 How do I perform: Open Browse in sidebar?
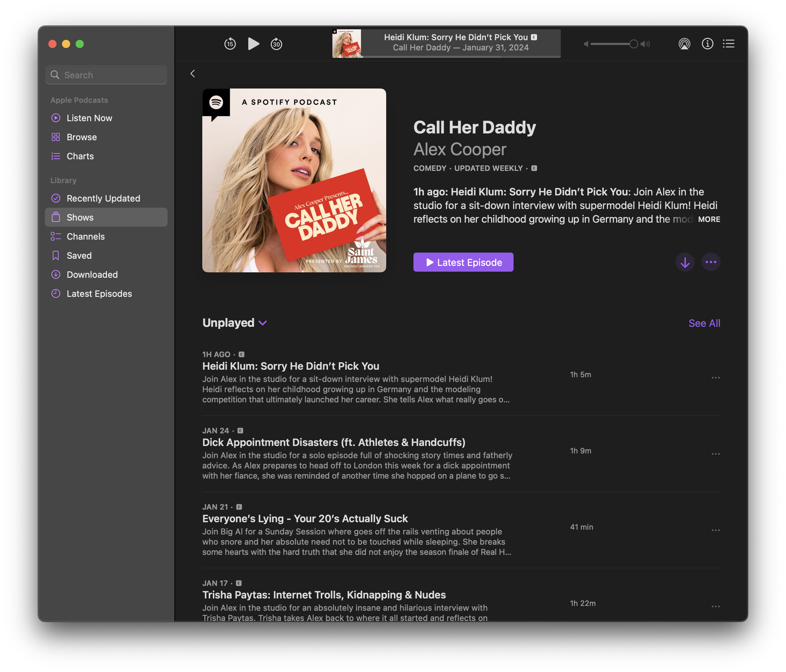point(106,137)
